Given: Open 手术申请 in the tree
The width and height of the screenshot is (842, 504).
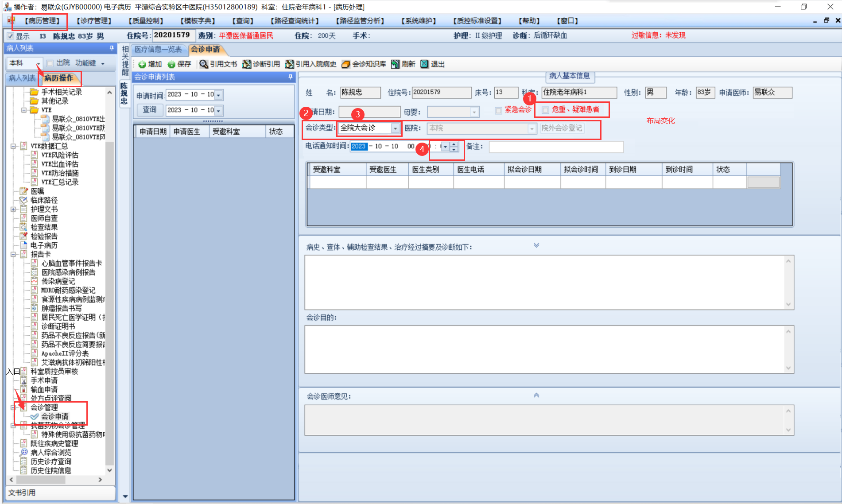Looking at the screenshot, I should 44,380.
